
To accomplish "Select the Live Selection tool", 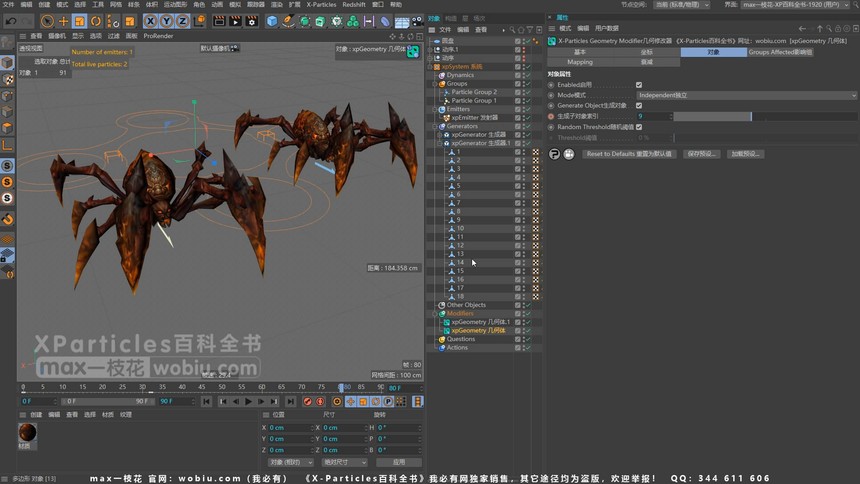I will point(47,21).
